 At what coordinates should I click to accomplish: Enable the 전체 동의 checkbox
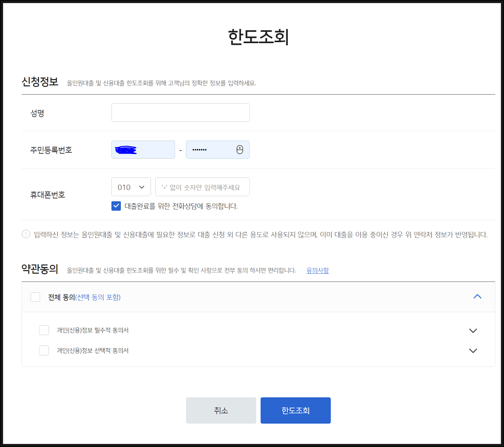pyautogui.click(x=35, y=296)
